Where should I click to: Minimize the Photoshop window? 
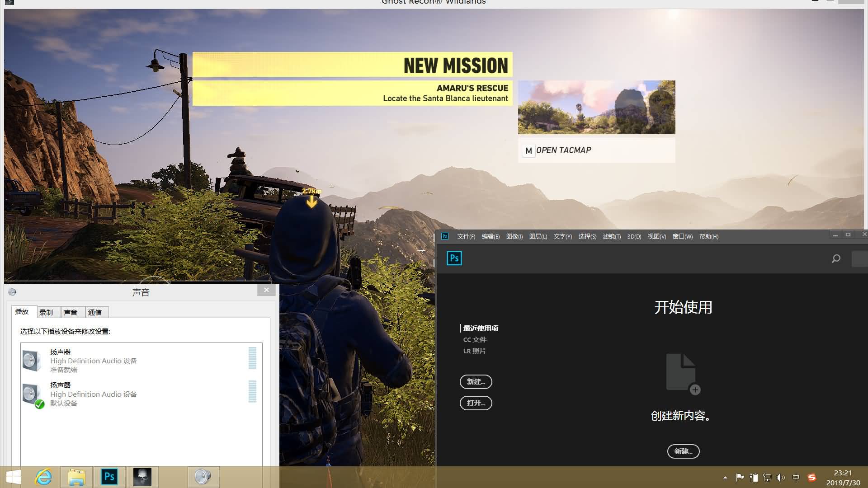(835, 235)
